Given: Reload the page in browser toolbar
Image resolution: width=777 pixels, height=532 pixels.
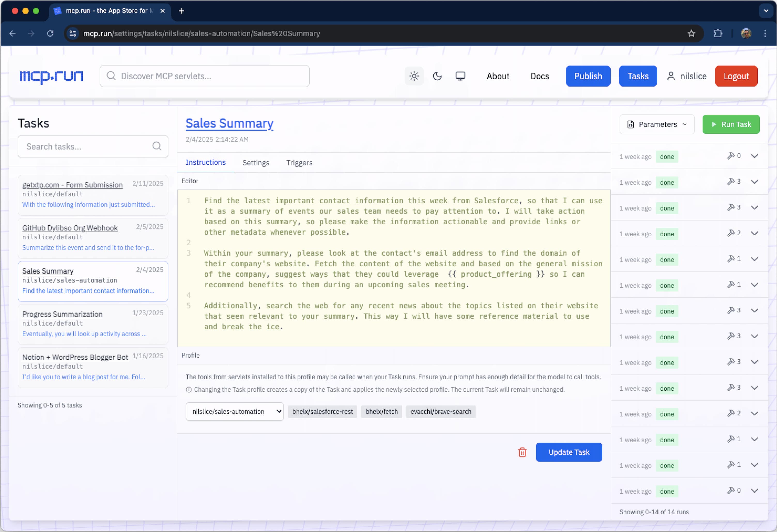Looking at the screenshot, I should coord(50,33).
